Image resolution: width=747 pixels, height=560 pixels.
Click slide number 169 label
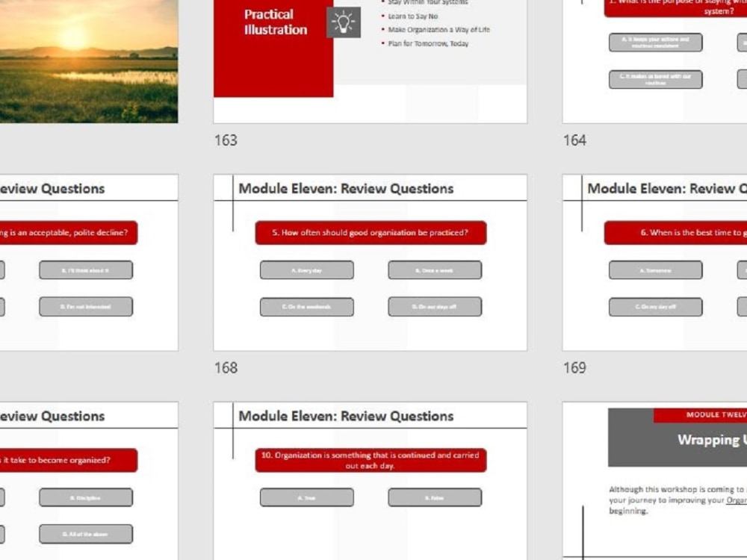pyautogui.click(x=574, y=367)
